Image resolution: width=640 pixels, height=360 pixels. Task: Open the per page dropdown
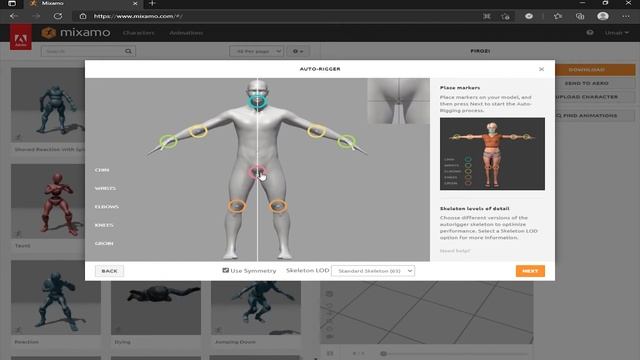pos(256,51)
